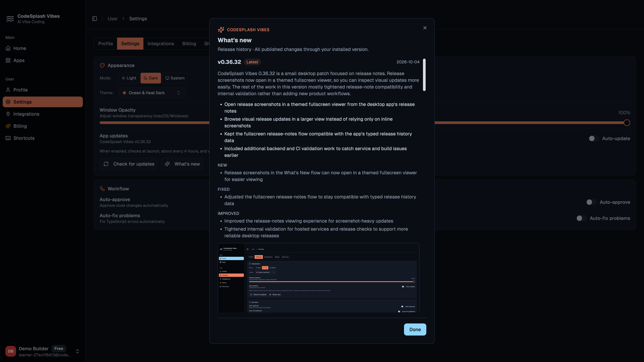Switch to the Settings tab
644x362 pixels.
click(x=130, y=44)
